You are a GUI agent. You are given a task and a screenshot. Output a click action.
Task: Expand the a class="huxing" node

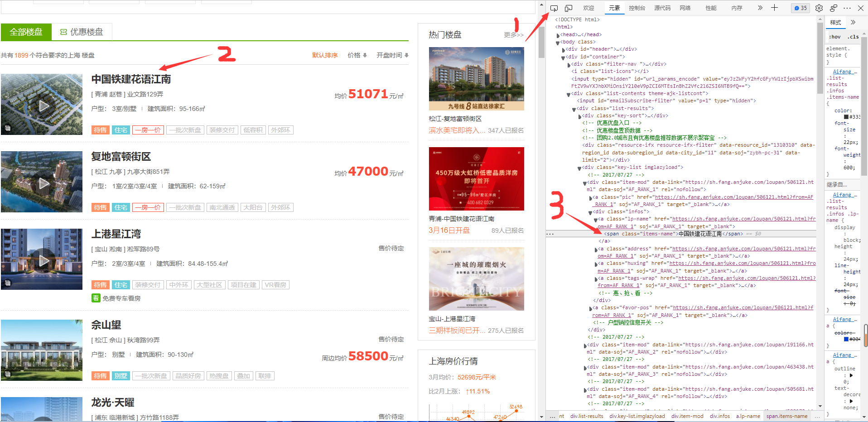pyautogui.click(x=596, y=264)
